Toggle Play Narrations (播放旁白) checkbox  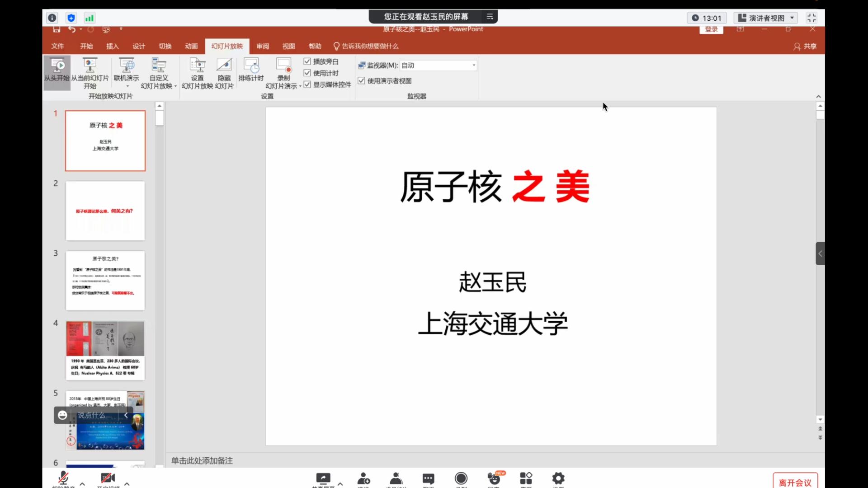tap(307, 61)
